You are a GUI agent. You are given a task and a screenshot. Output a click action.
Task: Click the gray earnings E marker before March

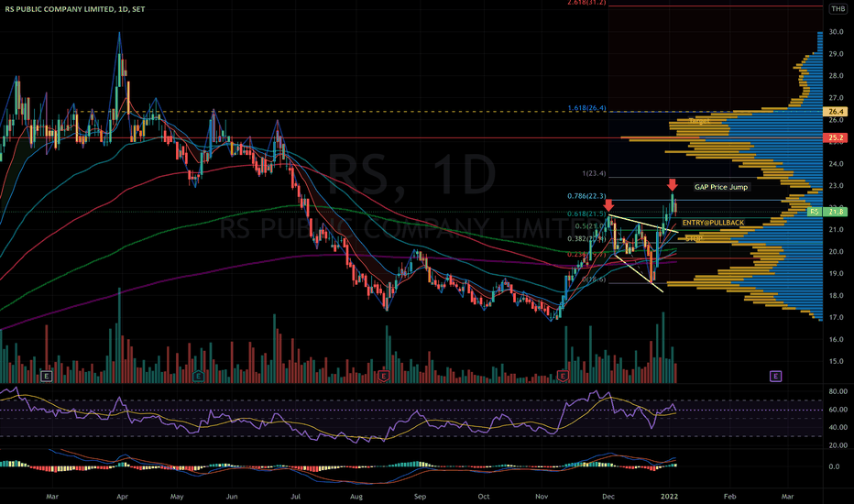point(47,376)
